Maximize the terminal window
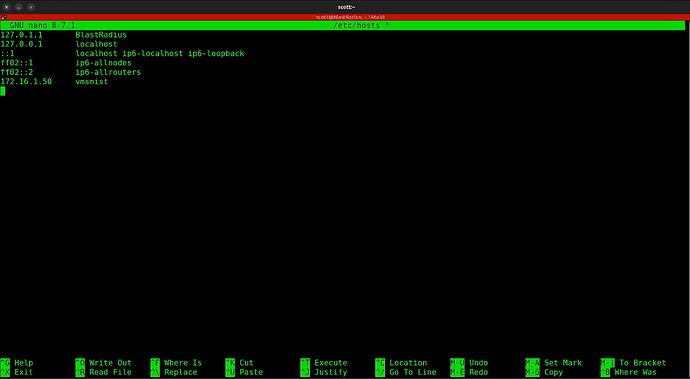This screenshot has width=690, height=379. (x=31, y=7)
